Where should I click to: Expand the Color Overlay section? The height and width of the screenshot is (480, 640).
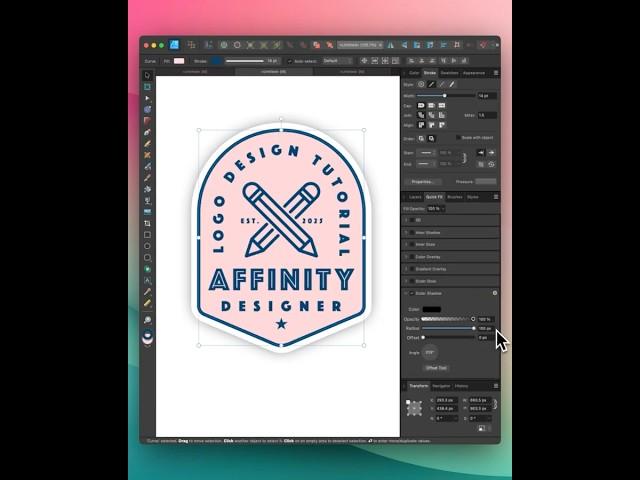pos(406,257)
